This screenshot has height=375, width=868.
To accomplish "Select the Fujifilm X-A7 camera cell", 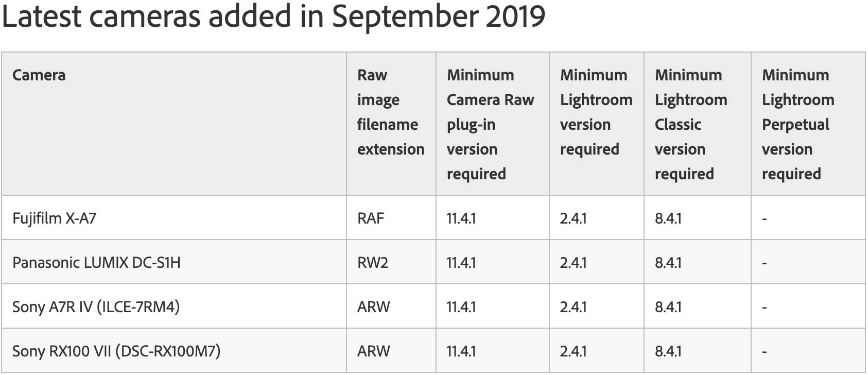I will (x=54, y=218).
